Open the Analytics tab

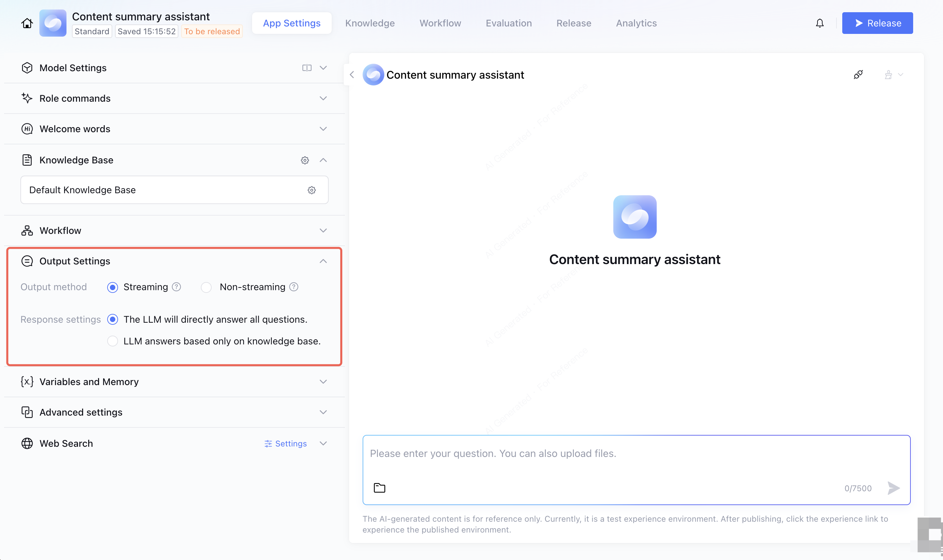click(636, 23)
